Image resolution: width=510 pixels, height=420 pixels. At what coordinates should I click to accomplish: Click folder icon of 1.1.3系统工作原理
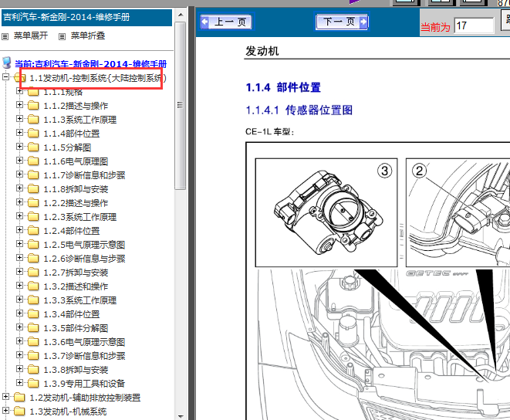click(x=33, y=120)
